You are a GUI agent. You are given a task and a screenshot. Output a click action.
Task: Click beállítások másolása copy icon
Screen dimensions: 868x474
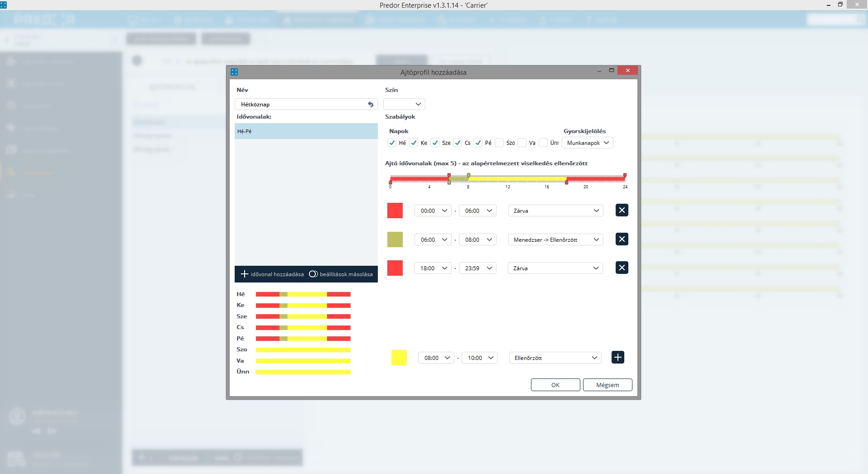[x=313, y=274]
